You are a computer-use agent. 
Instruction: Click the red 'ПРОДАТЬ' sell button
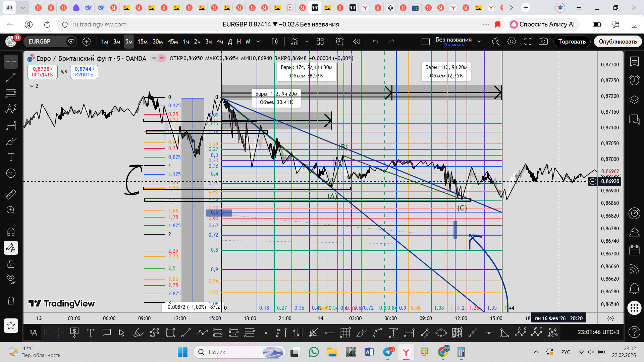42,72
